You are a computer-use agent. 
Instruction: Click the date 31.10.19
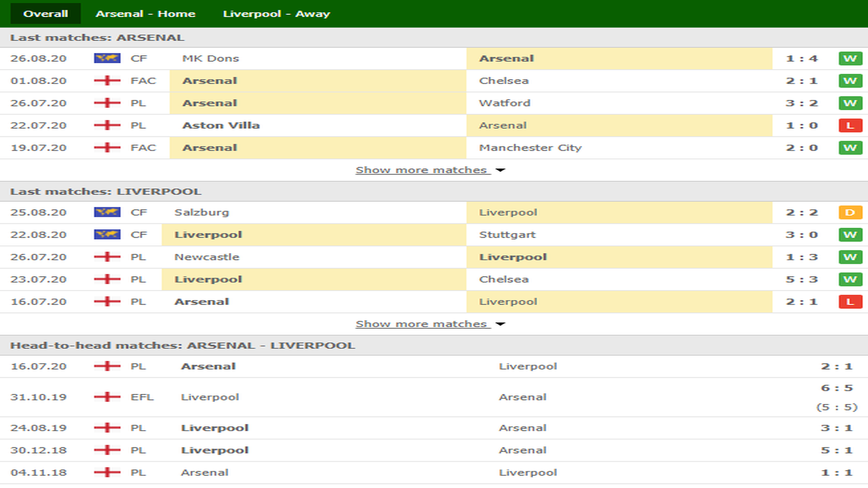coord(38,397)
